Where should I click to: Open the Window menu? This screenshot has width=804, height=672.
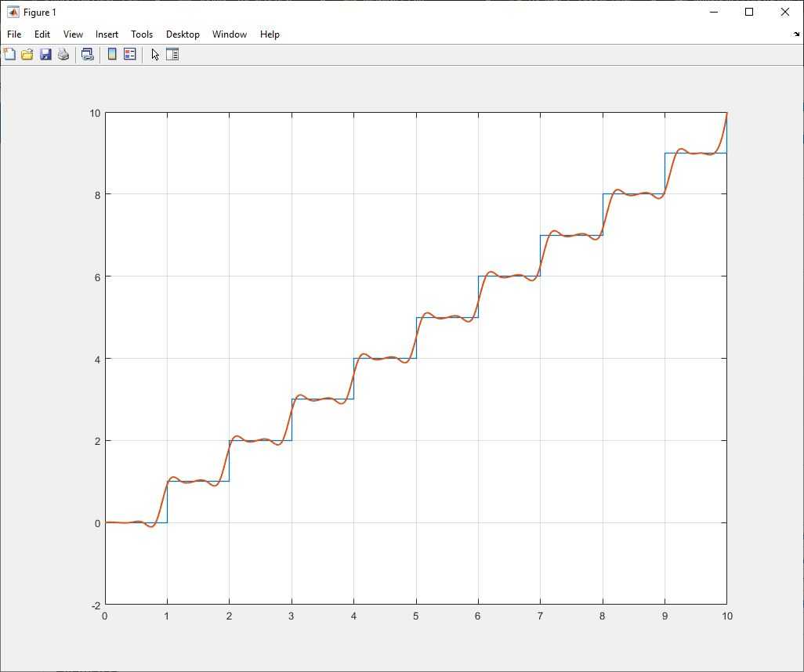tap(230, 34)
